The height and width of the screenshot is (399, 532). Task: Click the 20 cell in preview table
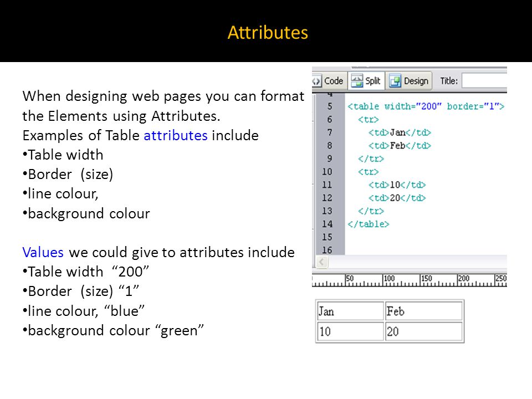tap(424, 331)
